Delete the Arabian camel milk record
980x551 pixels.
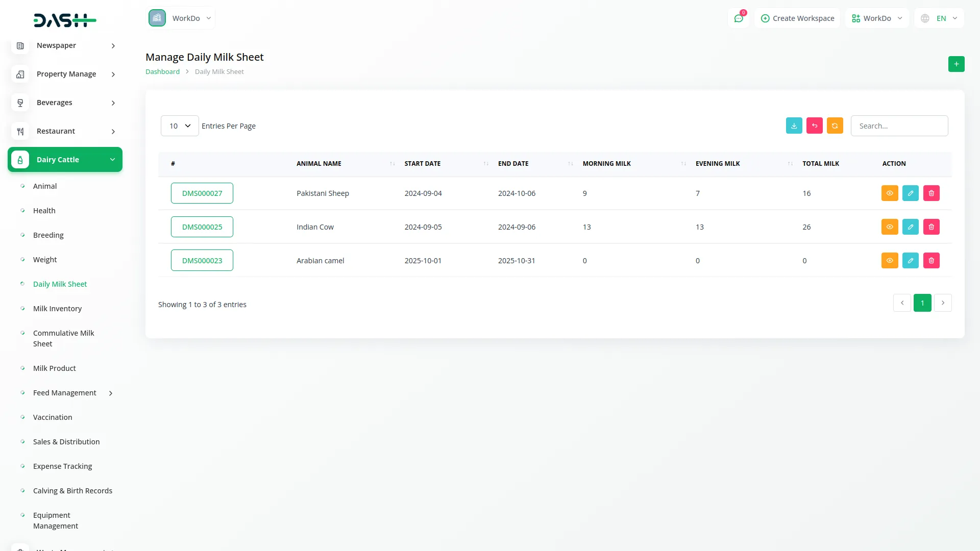[x=931, y=261]
